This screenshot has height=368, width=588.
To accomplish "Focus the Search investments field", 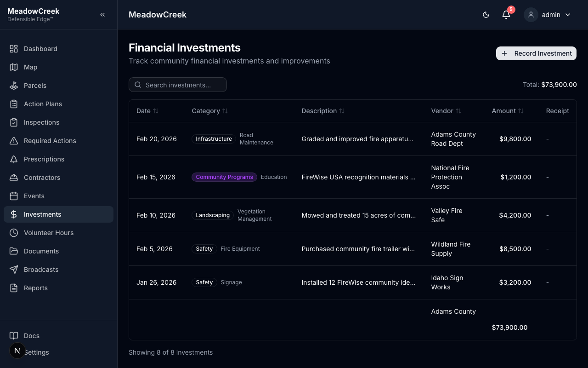I will coord(178,85).
